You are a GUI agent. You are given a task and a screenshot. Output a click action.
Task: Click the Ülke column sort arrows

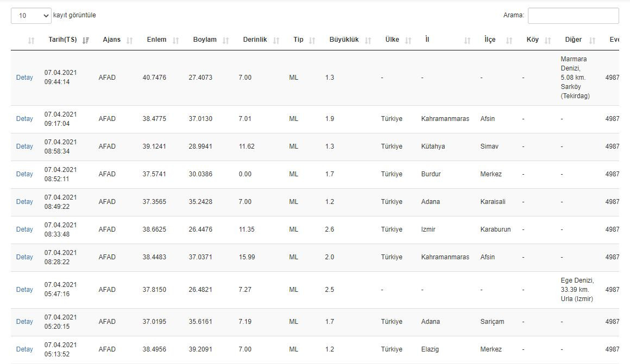point(408,40)
